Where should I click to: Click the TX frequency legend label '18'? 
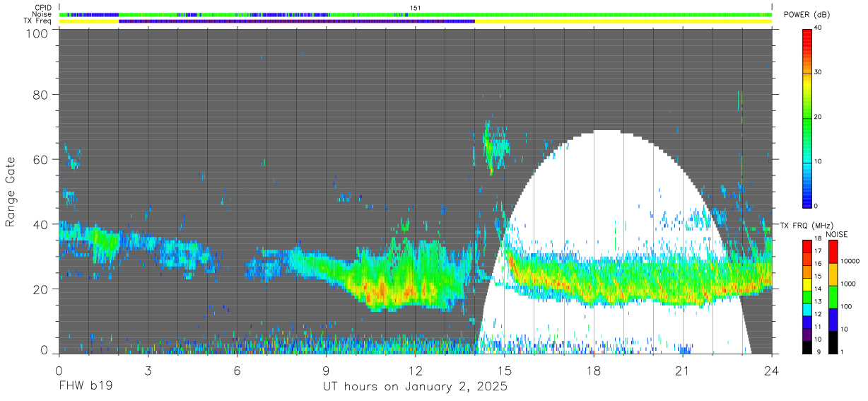(x=818, y=238)
